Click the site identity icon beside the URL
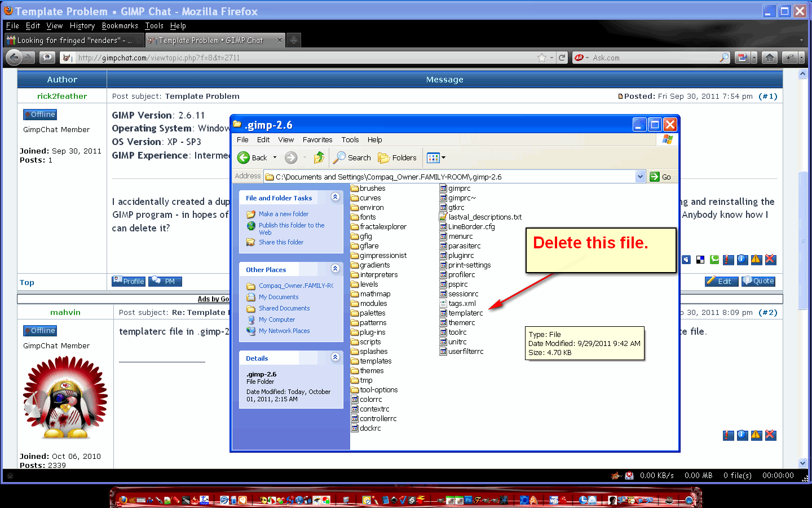 click(x=67, y=58)
